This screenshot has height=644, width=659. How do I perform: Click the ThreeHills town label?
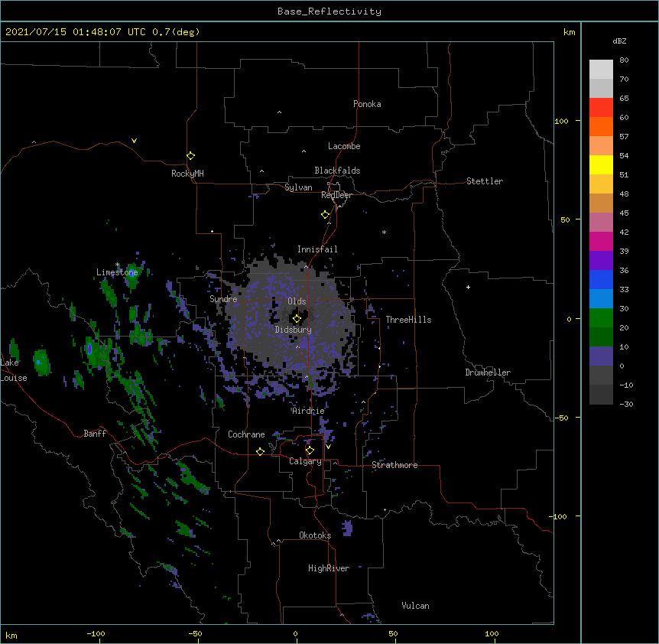click(408, 320)
